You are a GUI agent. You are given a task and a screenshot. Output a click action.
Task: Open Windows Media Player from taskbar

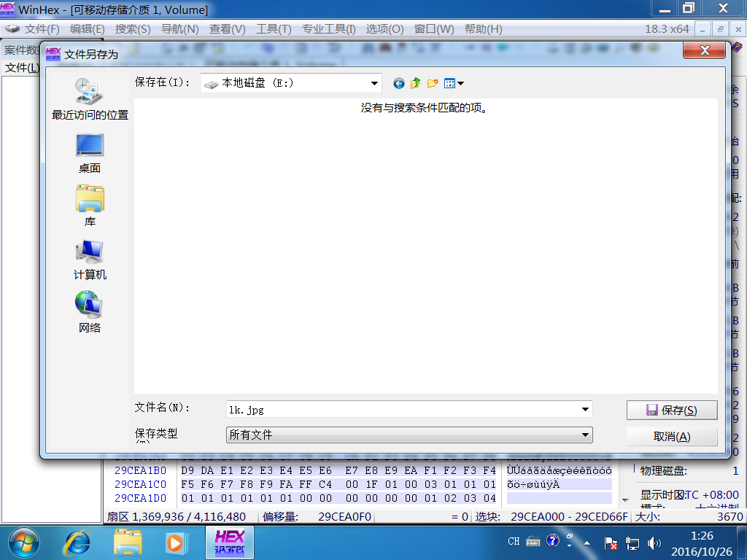[x=175, y=542]
